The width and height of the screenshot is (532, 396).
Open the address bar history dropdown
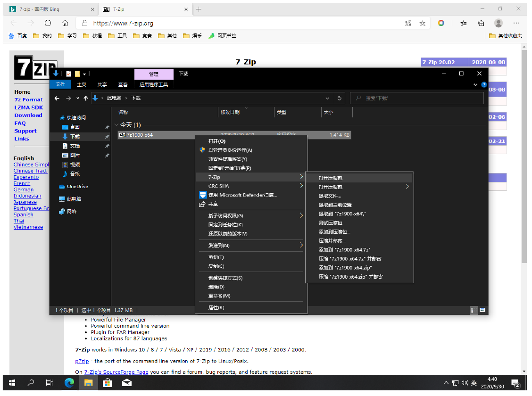[x=327, y=98]
